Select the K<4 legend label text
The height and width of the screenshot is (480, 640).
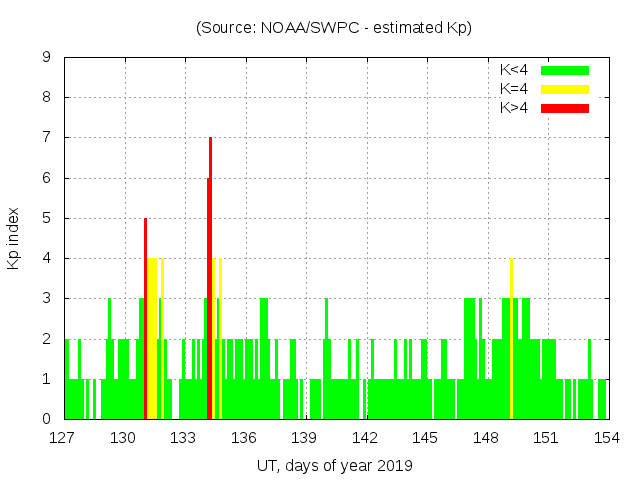(x=513, y=70)
